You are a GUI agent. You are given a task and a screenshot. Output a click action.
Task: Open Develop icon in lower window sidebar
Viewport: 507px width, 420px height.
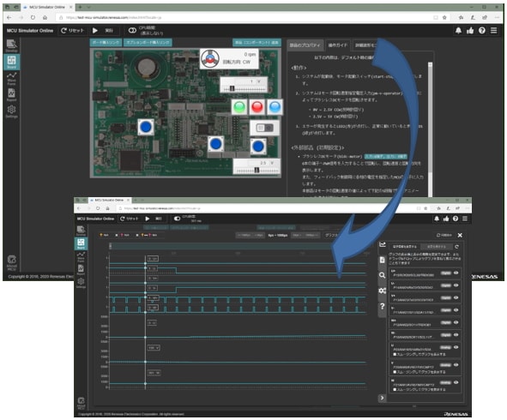pos(81,231)
